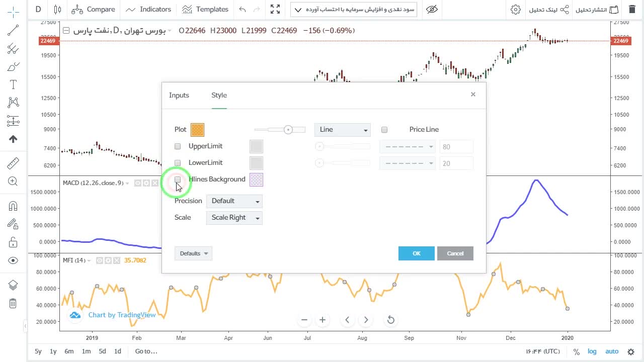Remove drawings with left sidebar trash icon
This screenshot has height=362, width=644.
point(13,303)
